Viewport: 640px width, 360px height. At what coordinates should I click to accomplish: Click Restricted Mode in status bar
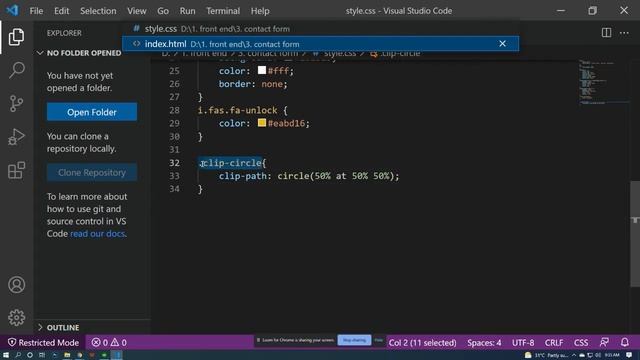click(43, 342)
